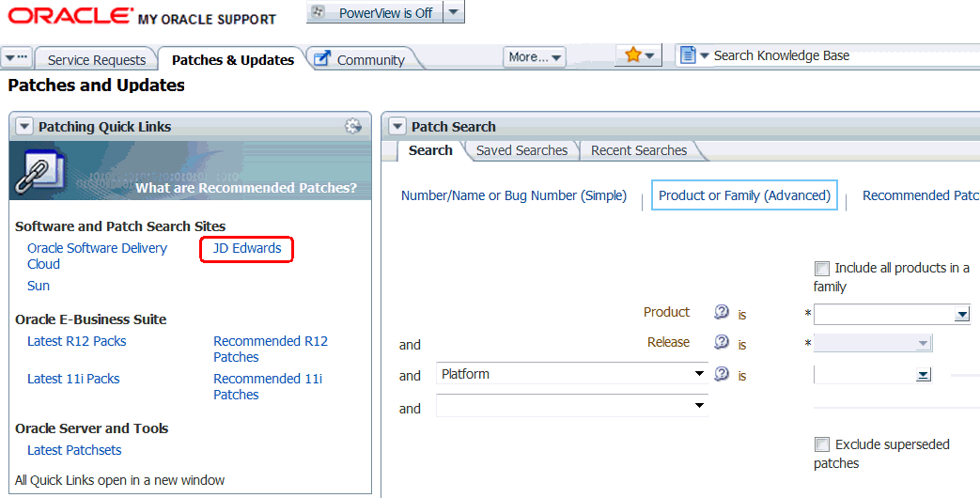Focus the Search Knowledge Base field
Image resolution: width=980 pixels, height=498 pixels.
click(844, 55)
